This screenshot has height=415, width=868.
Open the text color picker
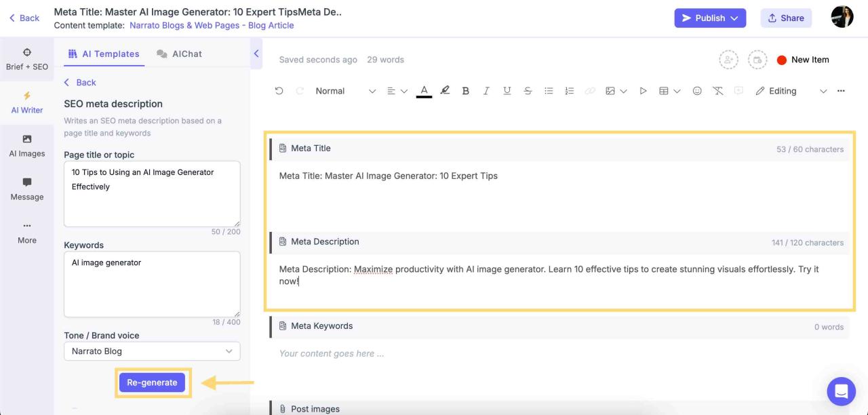(423, 90)
